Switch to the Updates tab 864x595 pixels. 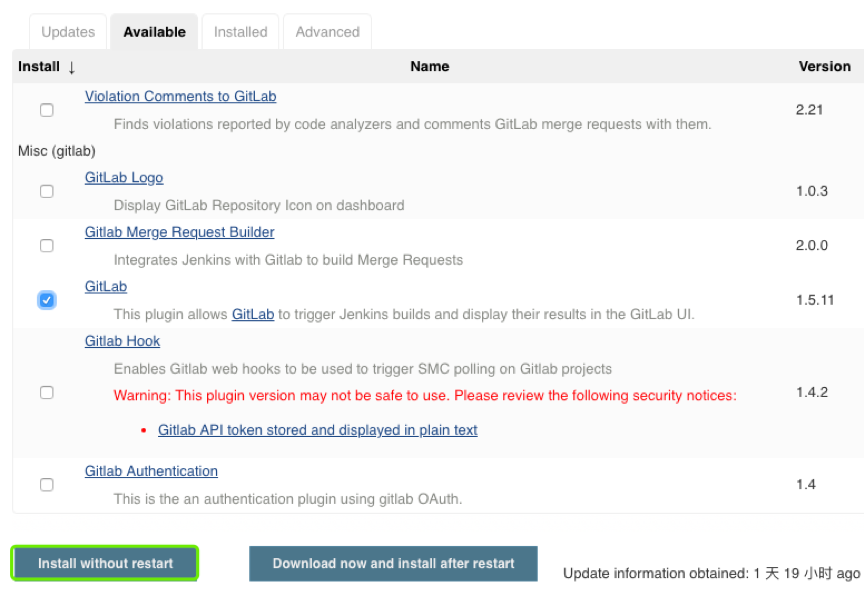pos(68,32)
